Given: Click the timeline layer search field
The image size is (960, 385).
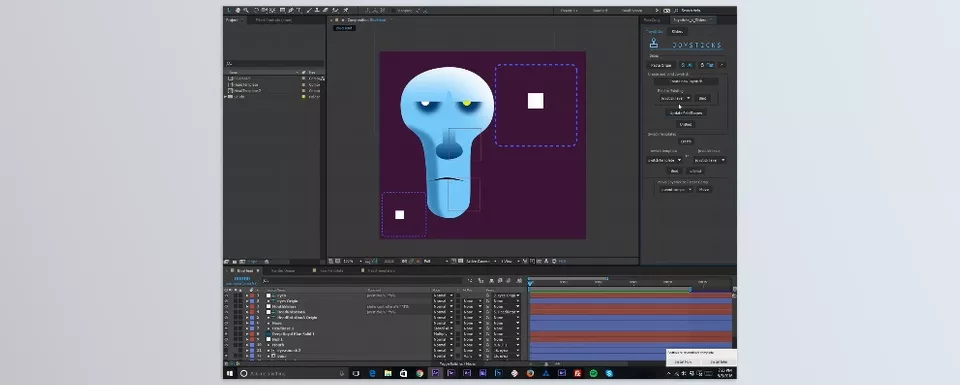Looking at the screenshot, I should pyautogui.click(x=361, y=281).
